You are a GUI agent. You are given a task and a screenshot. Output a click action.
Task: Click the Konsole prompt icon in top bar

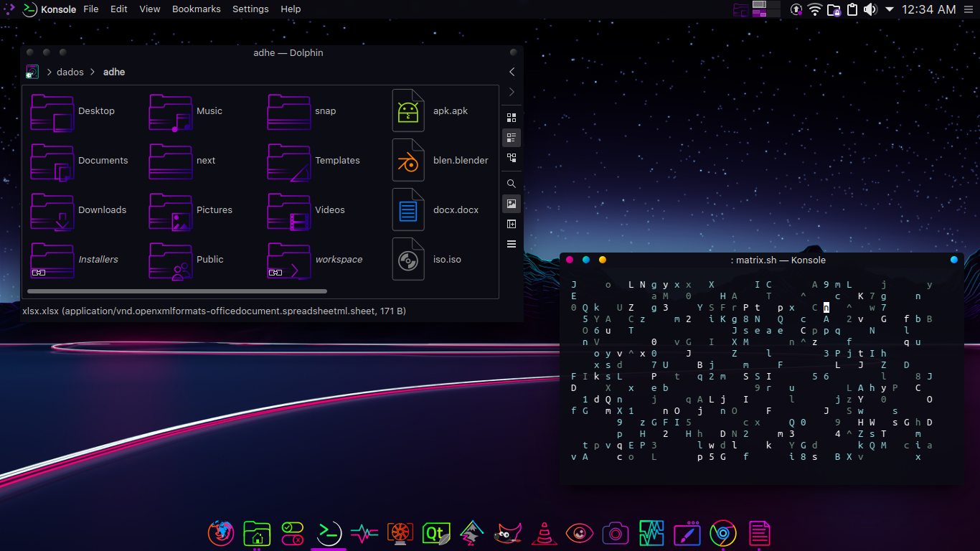(x=29, y=9)
